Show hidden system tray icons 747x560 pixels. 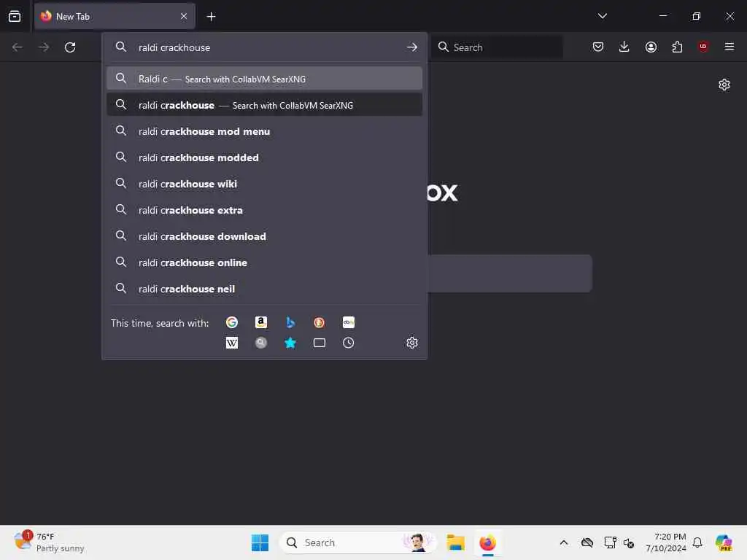click(564, 542)
